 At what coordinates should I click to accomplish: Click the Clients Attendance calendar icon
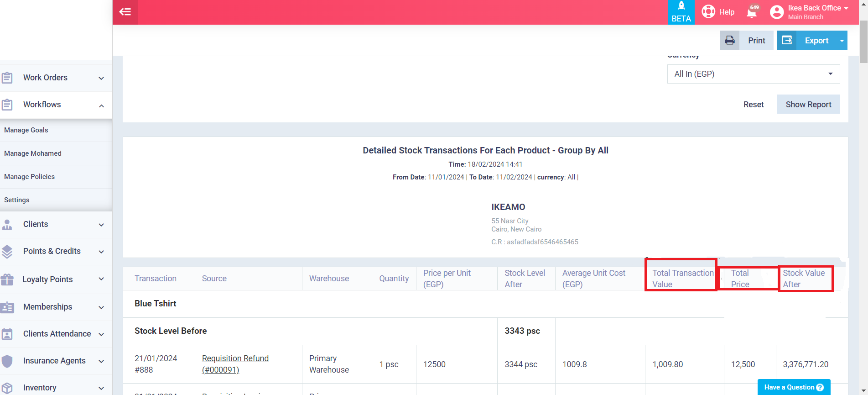click(x=7, y=334)
